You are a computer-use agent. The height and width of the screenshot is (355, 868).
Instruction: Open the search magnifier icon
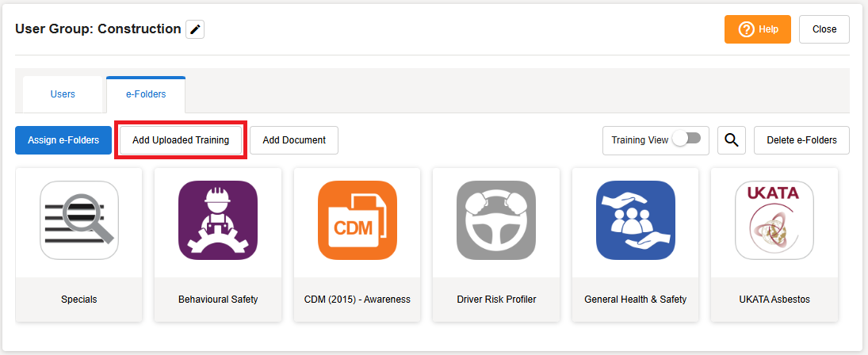pos(731,140)
